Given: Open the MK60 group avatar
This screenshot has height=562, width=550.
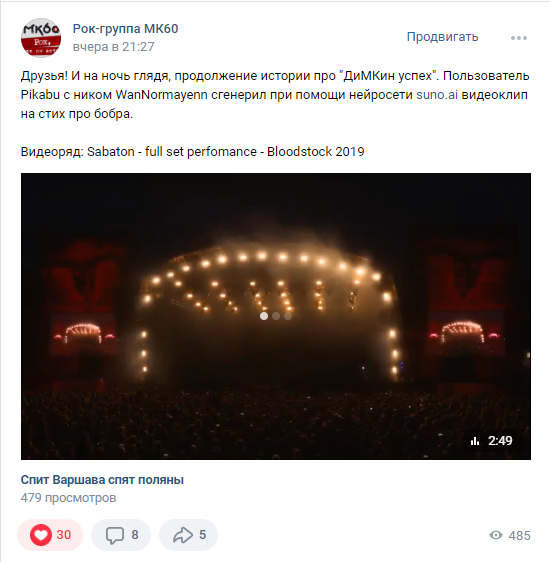Looking at the screenshot, I should point(41,38).
